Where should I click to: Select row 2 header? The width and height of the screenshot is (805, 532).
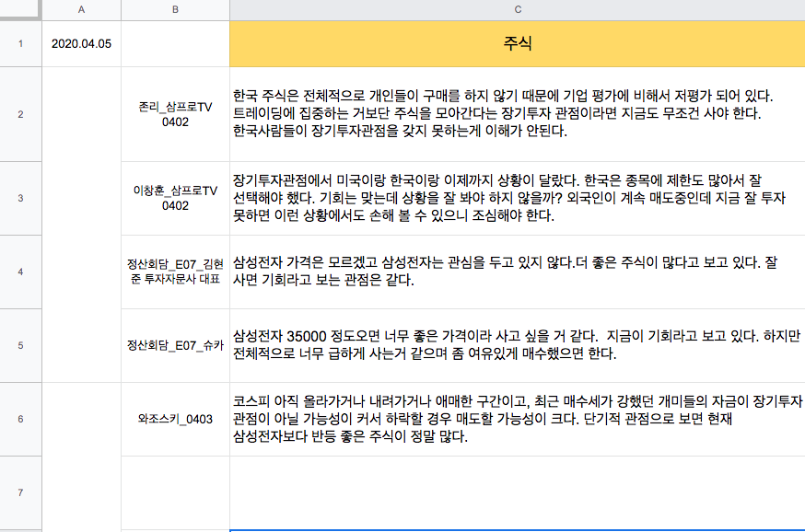(20, 114)
